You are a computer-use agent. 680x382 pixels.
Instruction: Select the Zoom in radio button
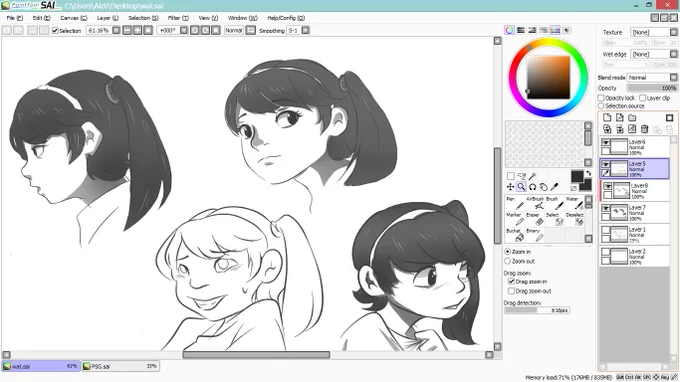click(507, 251)
